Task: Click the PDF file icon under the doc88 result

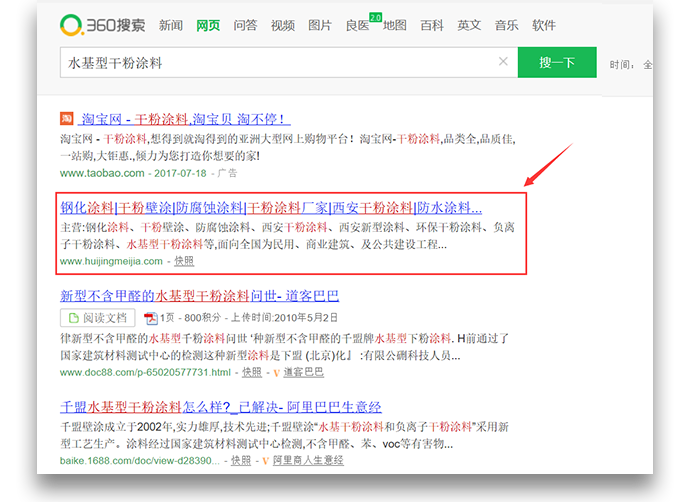Action: pyautogui.click(x=150, y=318)
